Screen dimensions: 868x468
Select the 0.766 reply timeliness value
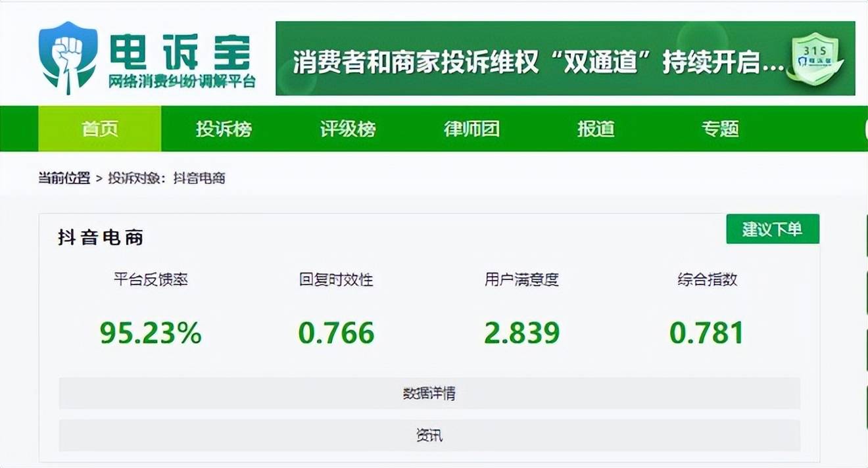pos(336,333)
